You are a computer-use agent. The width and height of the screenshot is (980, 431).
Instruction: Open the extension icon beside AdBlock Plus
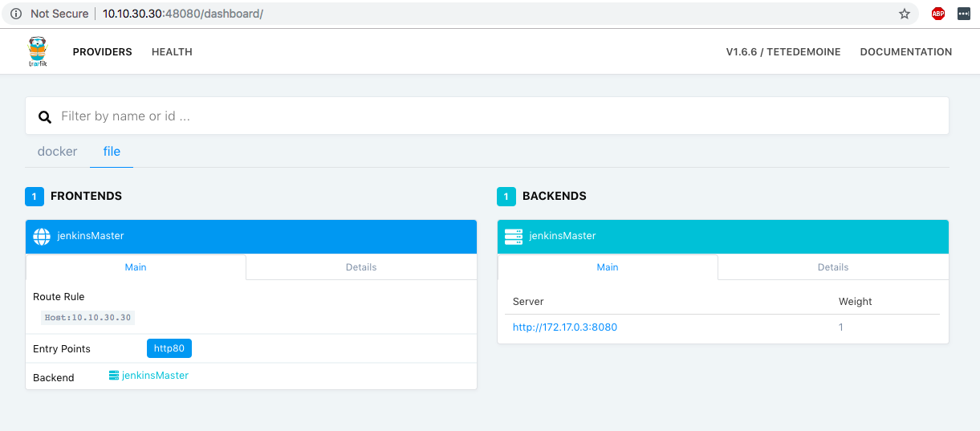963,14
